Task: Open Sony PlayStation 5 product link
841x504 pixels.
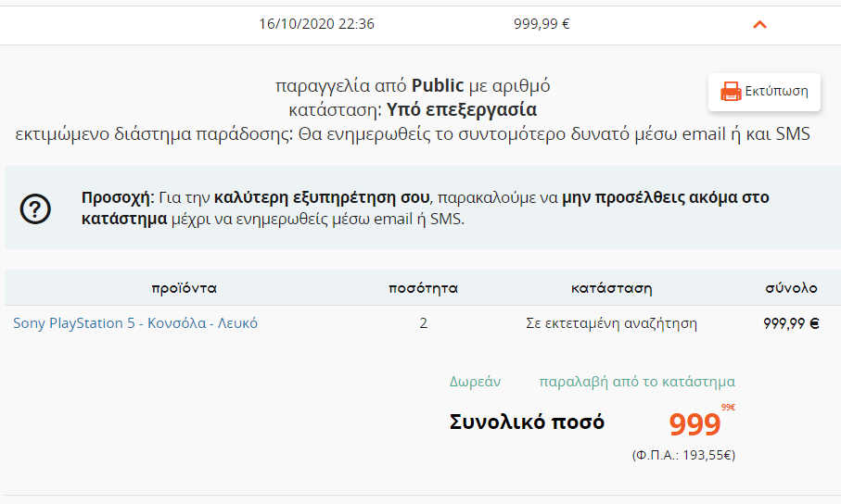Action: [135, 323]
